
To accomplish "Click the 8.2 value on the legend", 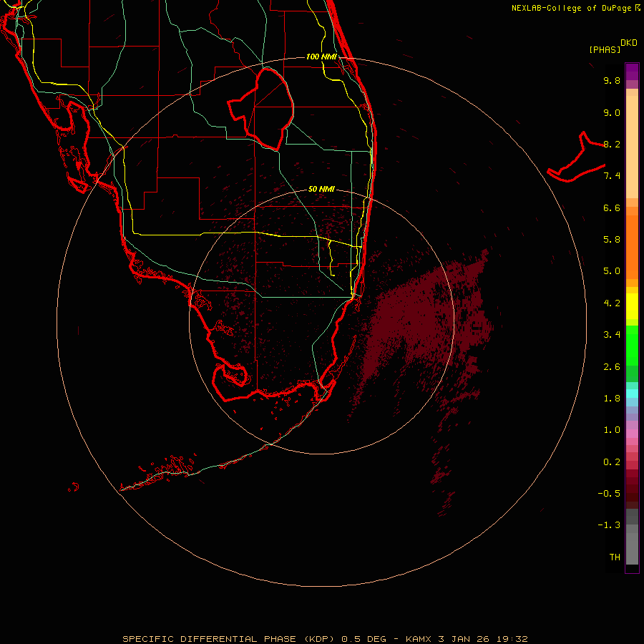I will [x=612, y=144].
